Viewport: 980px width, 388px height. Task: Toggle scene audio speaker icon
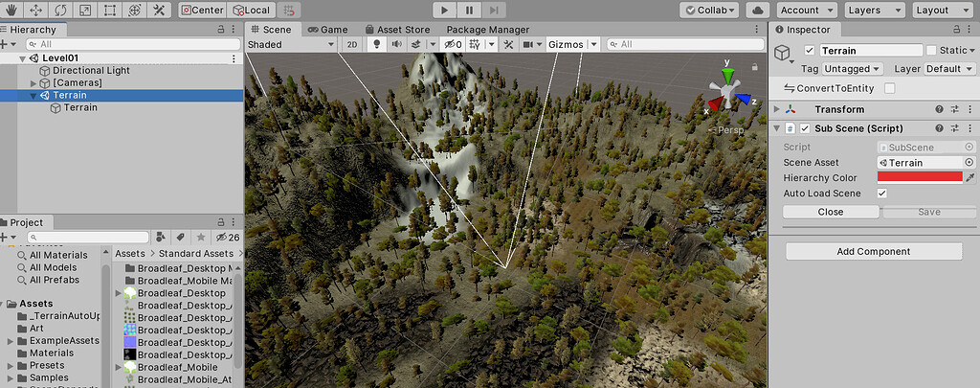point(396,44)
